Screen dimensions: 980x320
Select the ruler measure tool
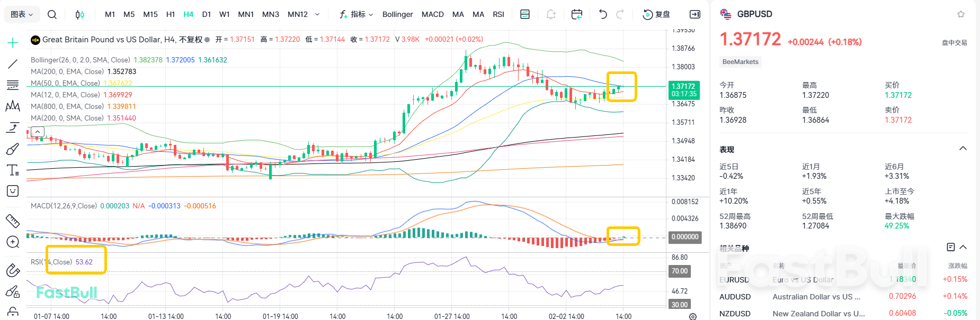click(13, 221)
